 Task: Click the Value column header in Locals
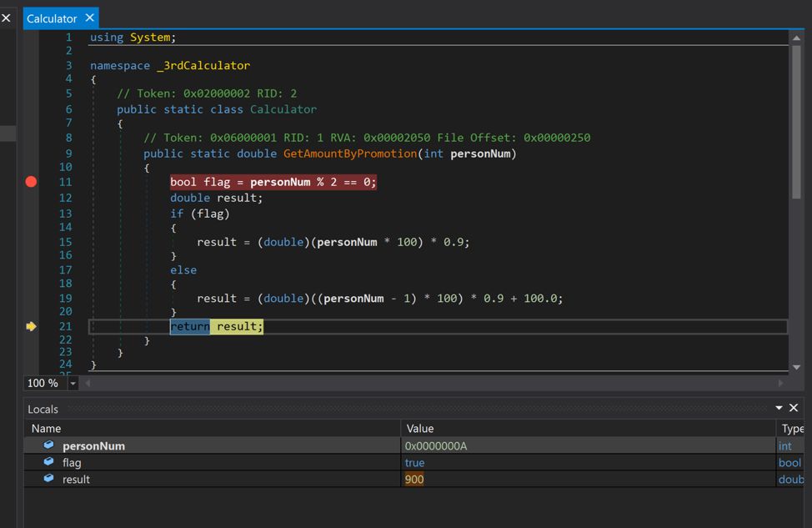420,428
